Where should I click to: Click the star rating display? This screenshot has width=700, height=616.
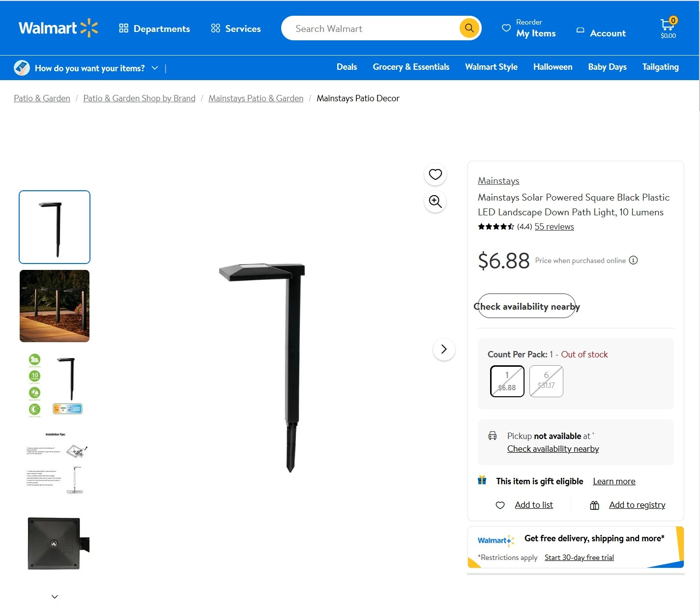[496, 226]
